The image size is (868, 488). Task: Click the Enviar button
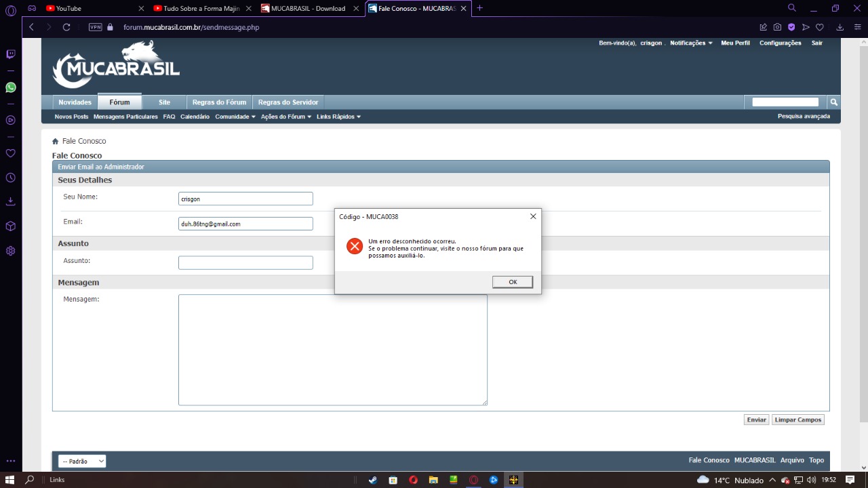click(756, 420)
